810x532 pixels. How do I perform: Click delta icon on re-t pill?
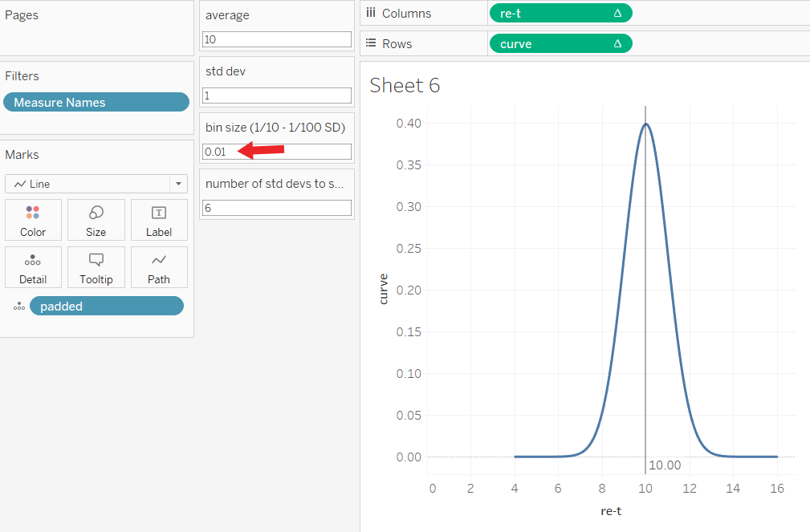[617, 14]
